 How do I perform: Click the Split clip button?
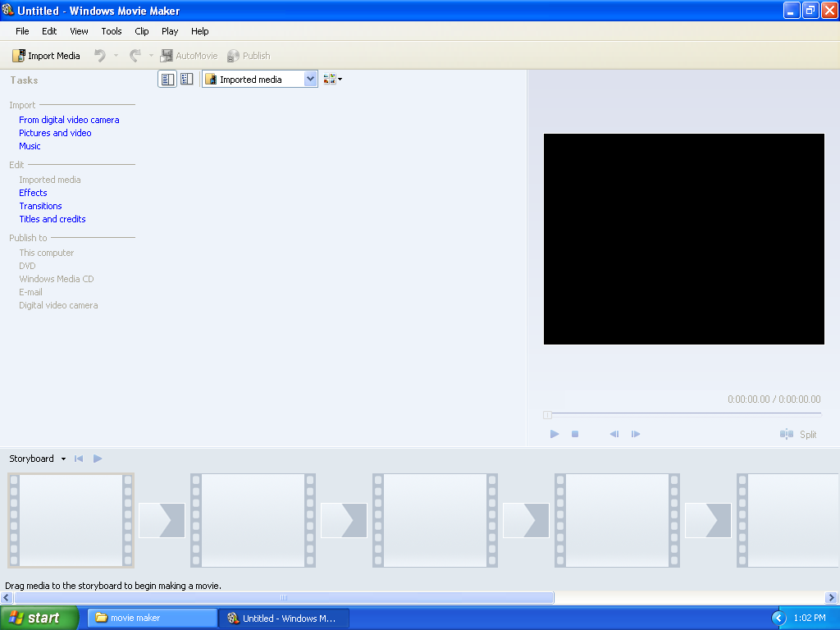pyautogui.click(x=798, y=435)
